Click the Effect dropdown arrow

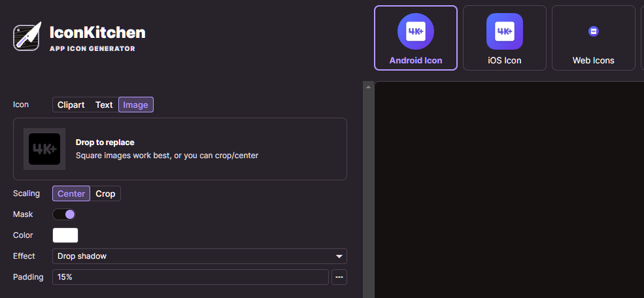[339, 257]
